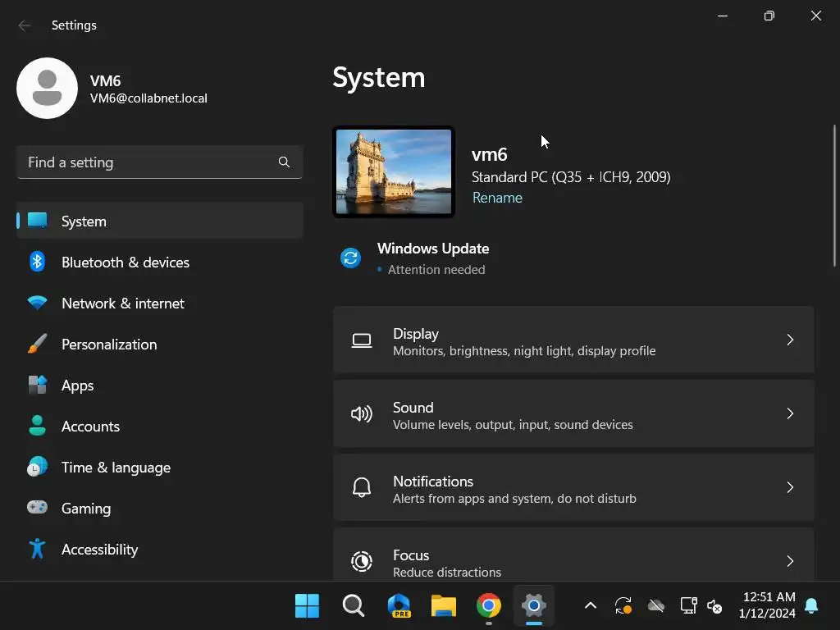Open Display: Monitors, brightness, night light

click(x=573, y=340)
